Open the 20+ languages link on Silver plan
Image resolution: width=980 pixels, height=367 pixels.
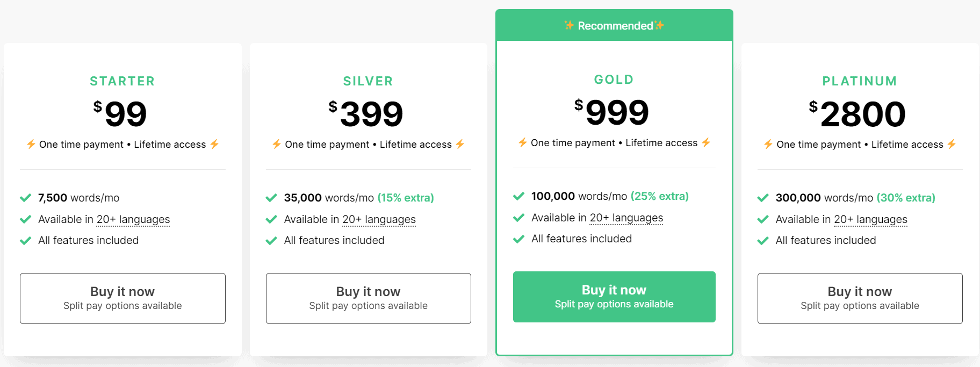[379, 219]
